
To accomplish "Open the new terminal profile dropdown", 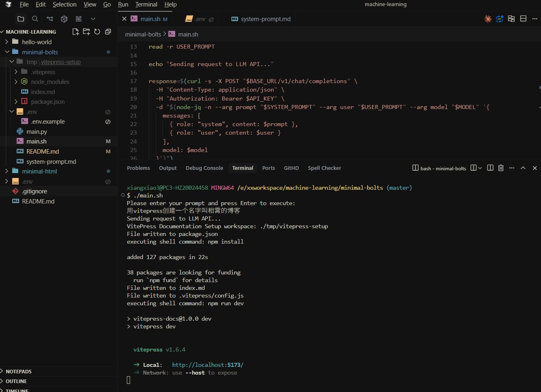I will tap(480, 168).
